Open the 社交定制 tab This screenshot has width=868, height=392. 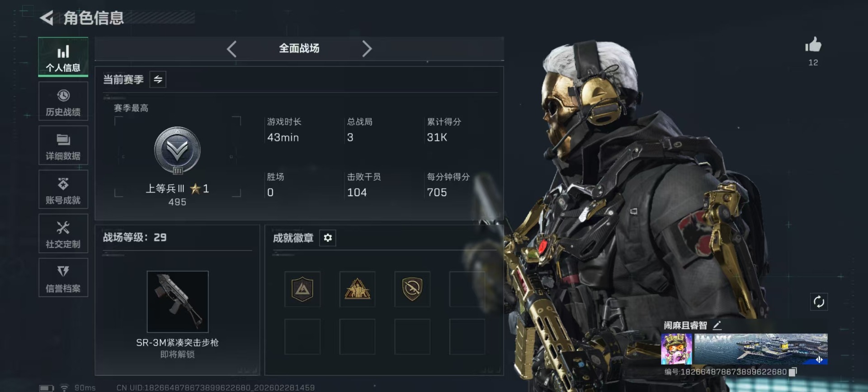click(x=63, y=234)
